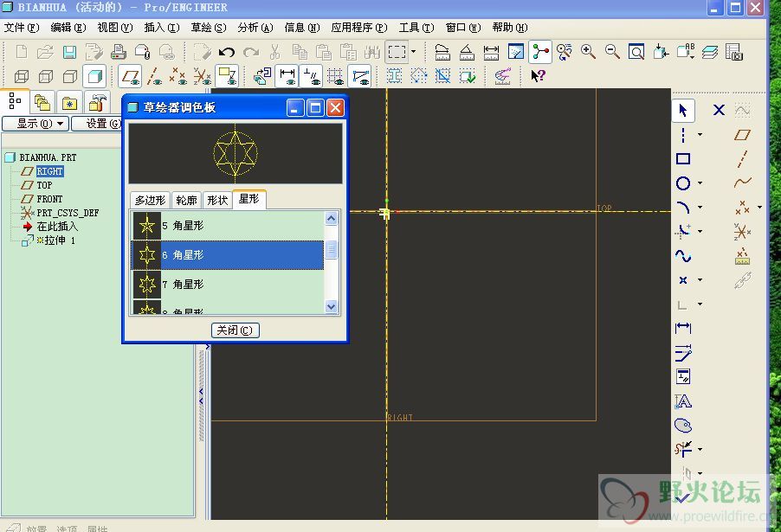Select 5 角星形 in the palette list

(228, 226)
